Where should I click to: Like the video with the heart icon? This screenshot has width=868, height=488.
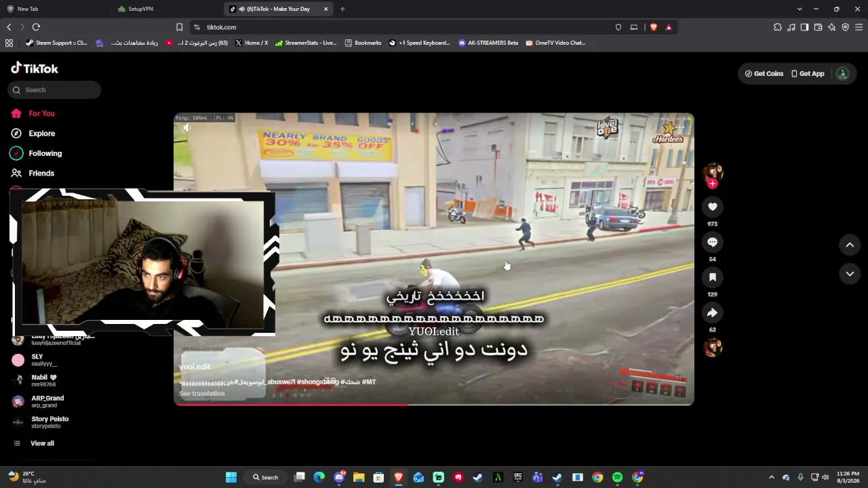pos(712,207)
